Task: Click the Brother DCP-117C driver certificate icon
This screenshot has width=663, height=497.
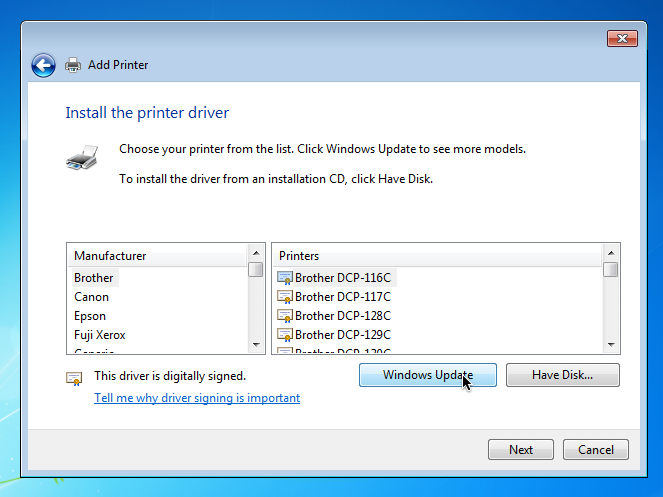Action: (285, 297)
